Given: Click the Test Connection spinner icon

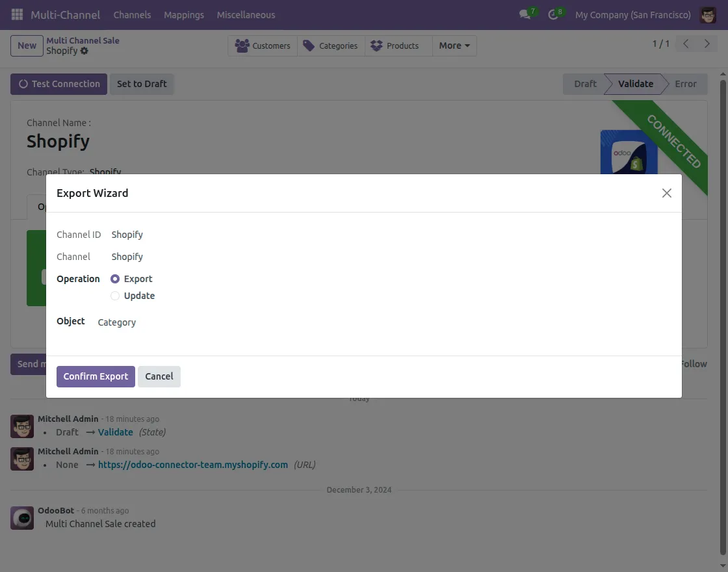Looking at the screenshot, I should tap(23, 84).
